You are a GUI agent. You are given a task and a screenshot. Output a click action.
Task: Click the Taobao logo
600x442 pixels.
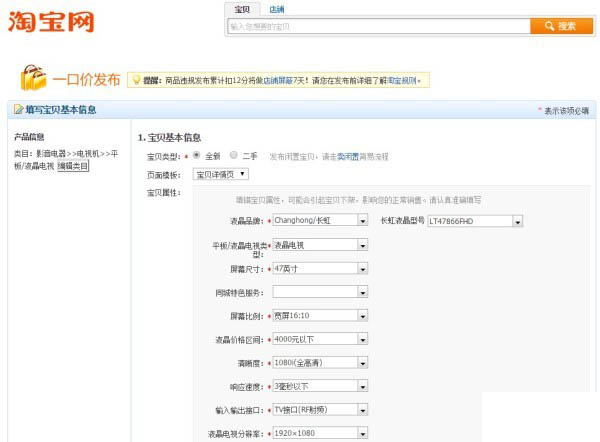tap(51, 21)
